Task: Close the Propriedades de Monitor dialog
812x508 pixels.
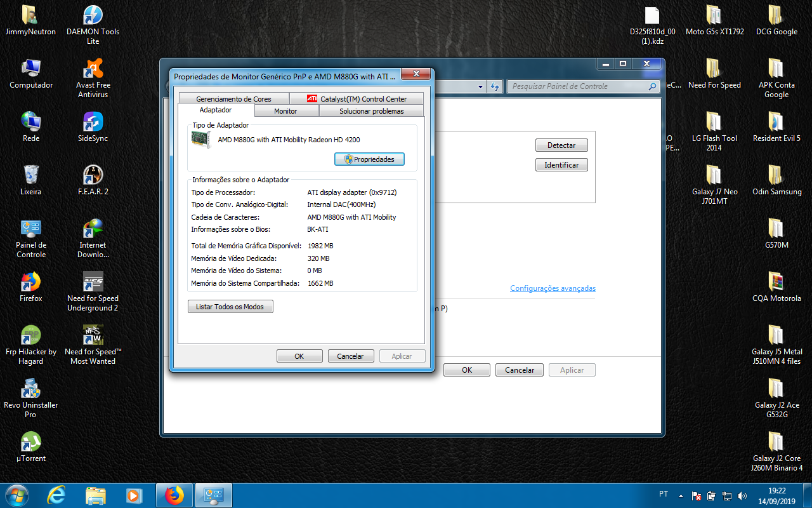Action: [417, 74]
